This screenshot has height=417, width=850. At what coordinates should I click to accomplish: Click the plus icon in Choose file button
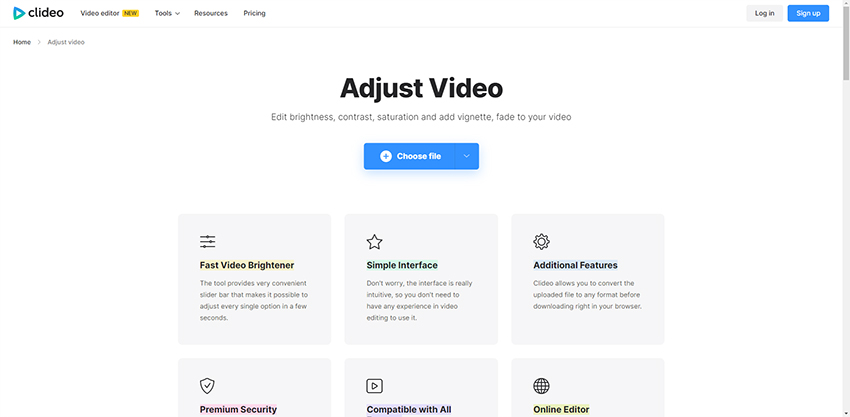pyautogui.click(x=386, y=156)
